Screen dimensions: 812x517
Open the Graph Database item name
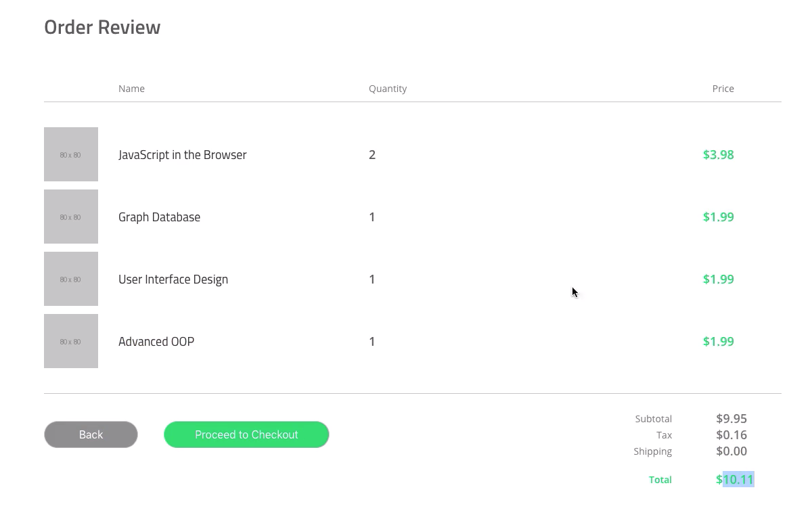coord(159,217)
